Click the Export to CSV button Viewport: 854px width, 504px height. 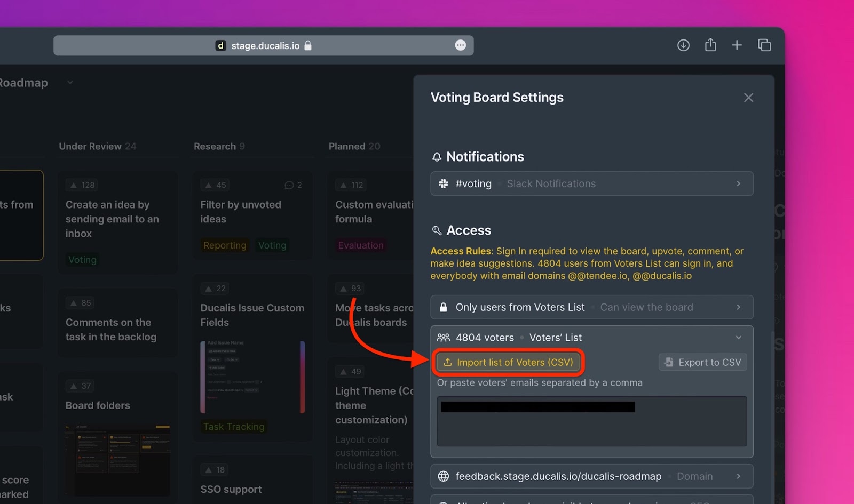(x=702, y=362)
